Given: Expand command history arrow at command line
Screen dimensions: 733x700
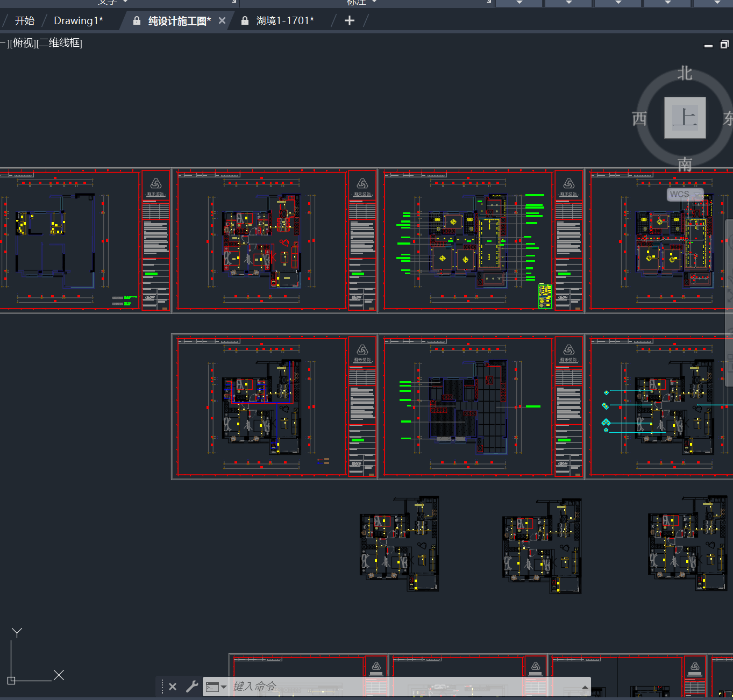Looking at the screenshot, I should (x=585, y=687).
